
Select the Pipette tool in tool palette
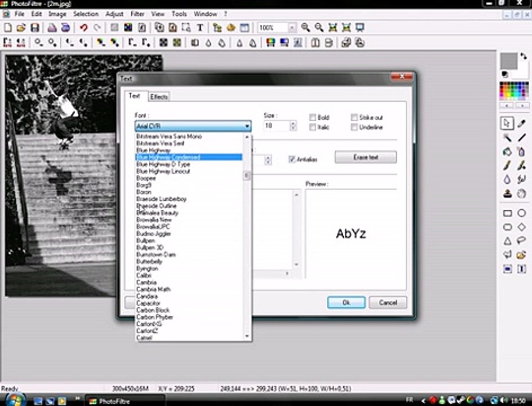pyautogui.click(x=521, y=123)
